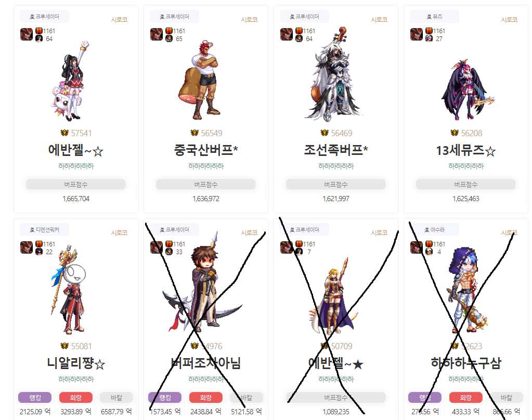The height and width of the screenshot is (420, 532).
Task: Open the 조선족버프* character name link
Action: (x=336, y=150)
